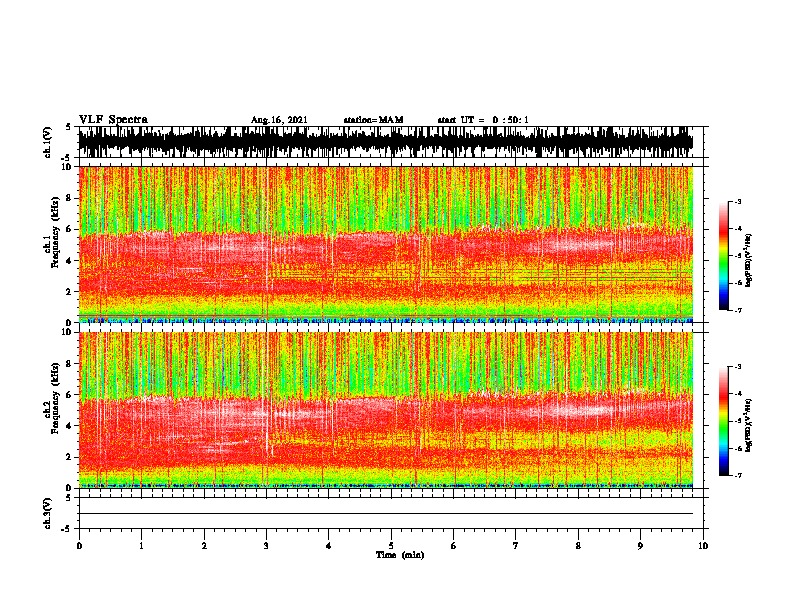Click the 4 kHz tick label on ch.2 spectrogram
This screenshot has width=792, height=612.
point(69,426)
